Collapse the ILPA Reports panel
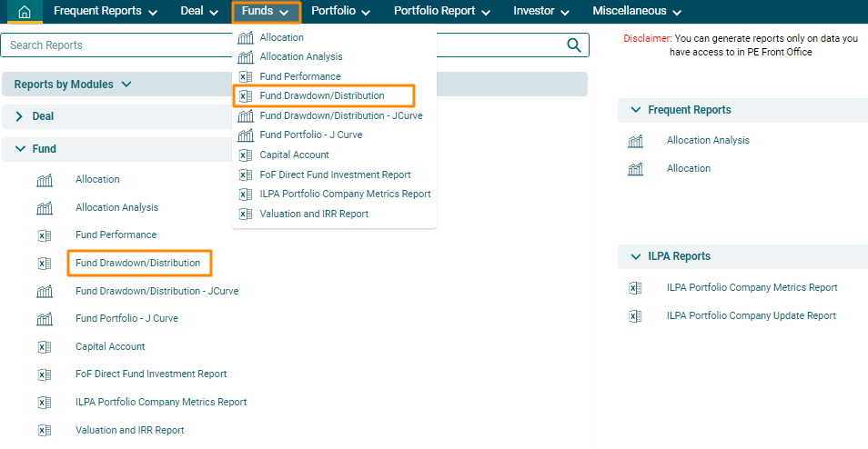Image resolution: width=868 pixels, height=449 pixels. pyautogui.click(x=634, y=256)
